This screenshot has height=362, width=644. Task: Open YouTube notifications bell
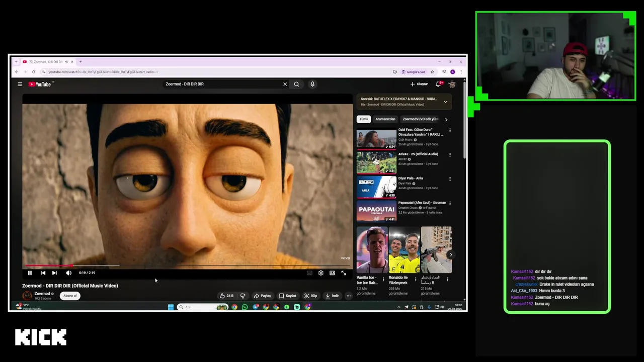coord(439,84)
